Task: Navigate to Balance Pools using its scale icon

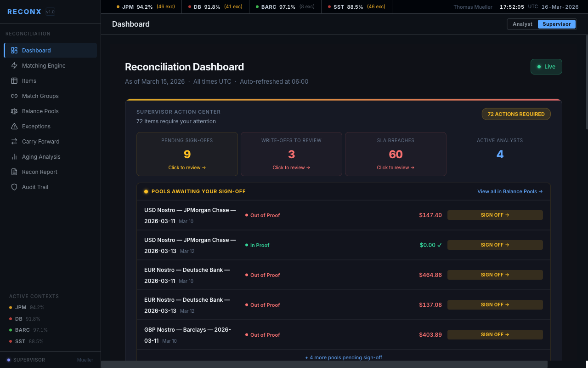Action: 14,111
